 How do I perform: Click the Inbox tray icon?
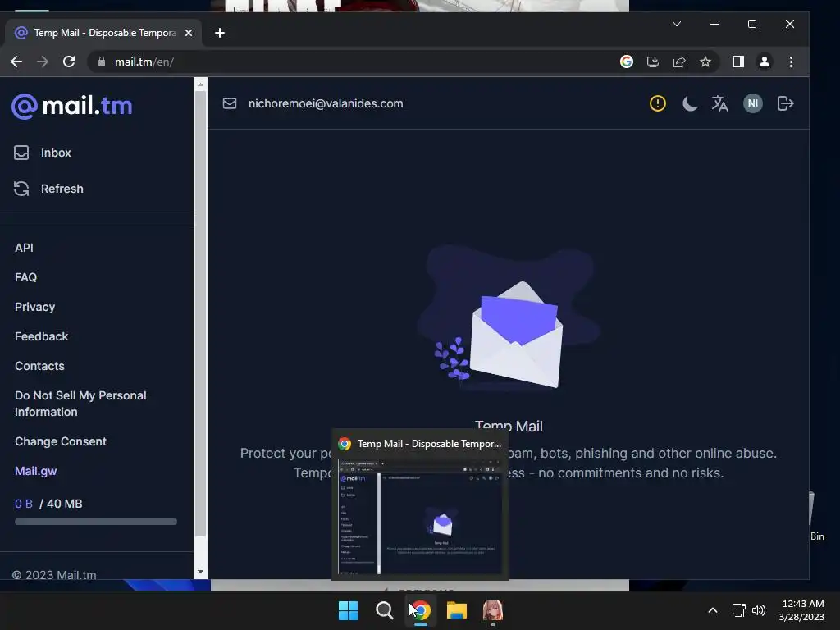click(x=21, y=153)
